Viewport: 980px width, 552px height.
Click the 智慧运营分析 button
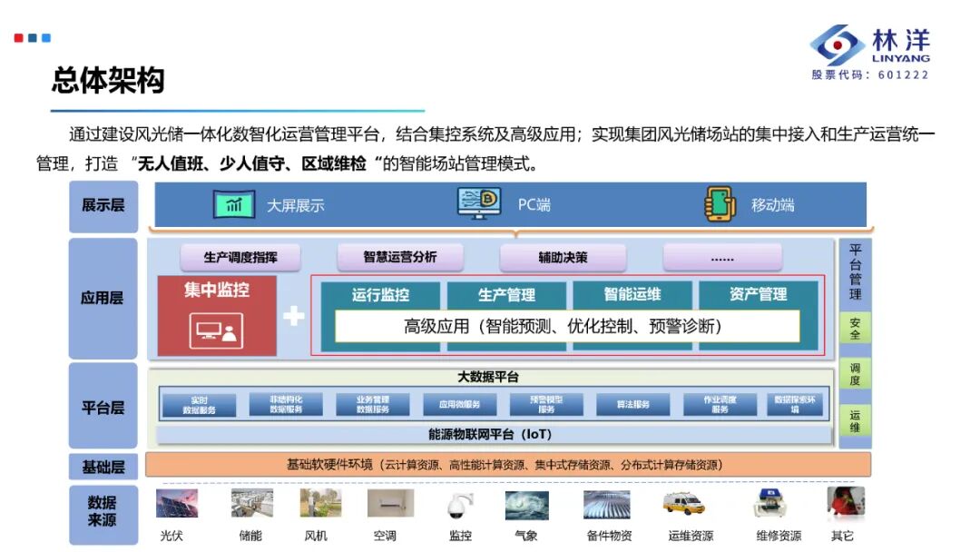pos(400,257)
